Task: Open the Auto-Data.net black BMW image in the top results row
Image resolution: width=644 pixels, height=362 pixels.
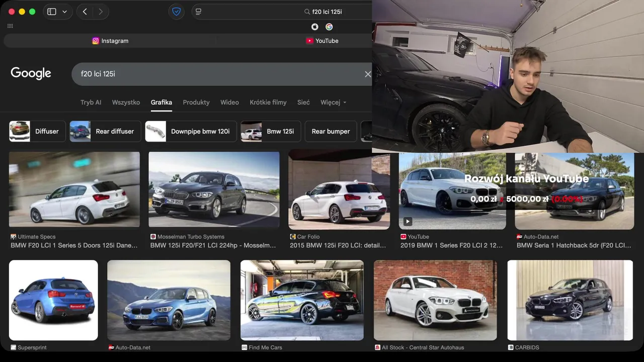Action: tap(575, 191)
